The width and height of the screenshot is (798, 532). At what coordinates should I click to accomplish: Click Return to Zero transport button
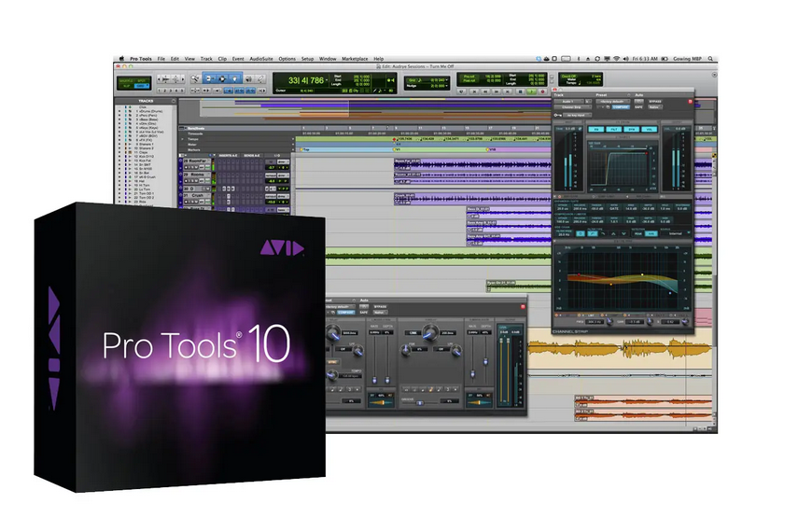tap(474, 91)
